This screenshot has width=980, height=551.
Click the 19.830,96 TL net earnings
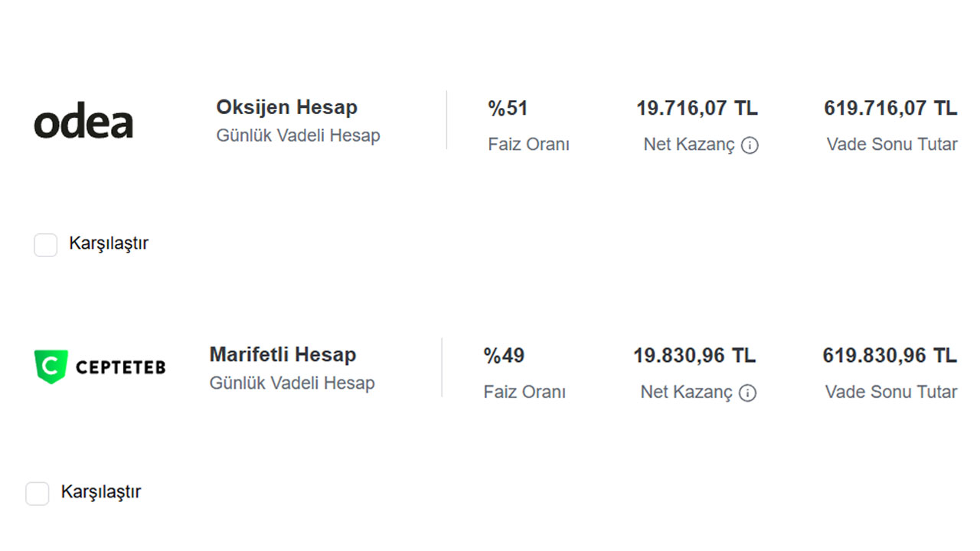click(694, 356)
